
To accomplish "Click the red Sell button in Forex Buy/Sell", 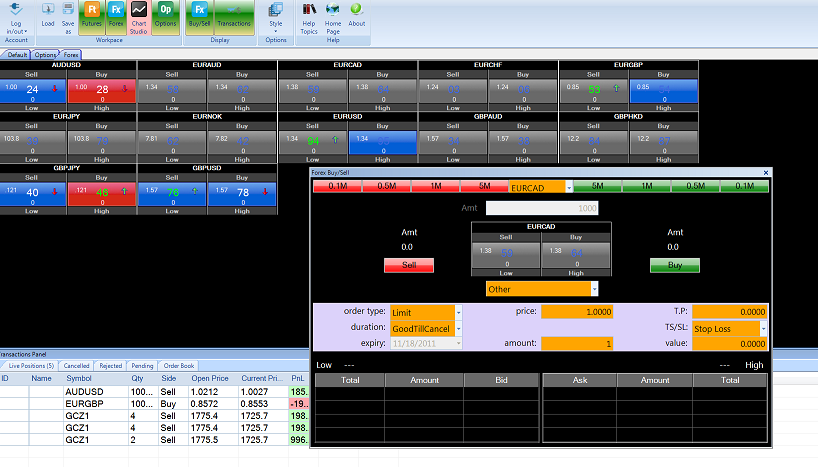I will (x=409, y=265).
